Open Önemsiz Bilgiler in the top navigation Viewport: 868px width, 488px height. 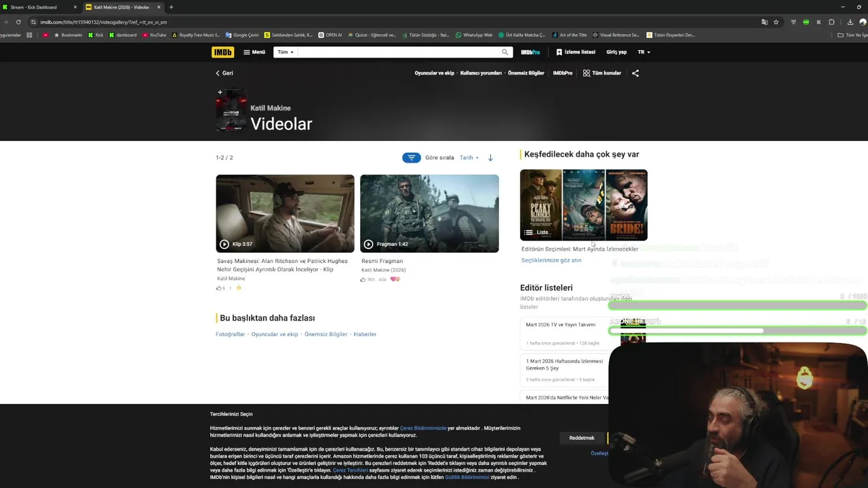point(526,73)
